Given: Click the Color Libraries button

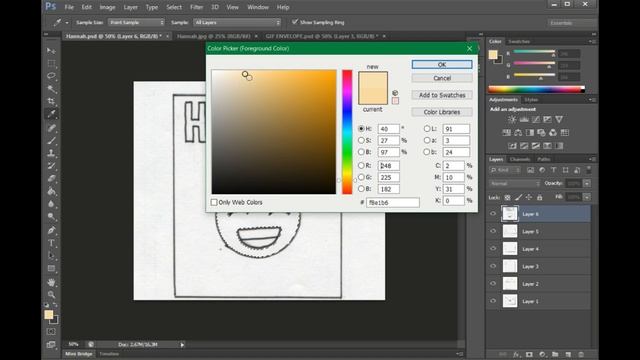Looking at the screenshot, I should [x=442, y=112].
